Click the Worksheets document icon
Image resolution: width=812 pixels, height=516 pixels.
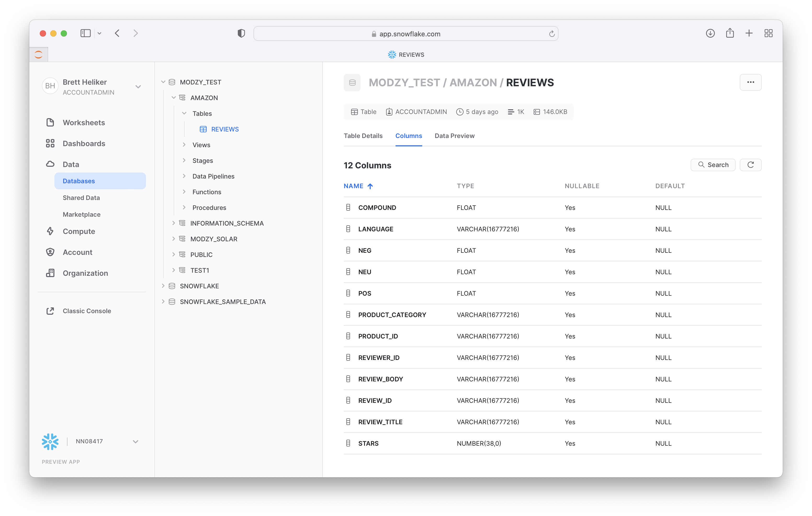pyautogui.click(x=50, y=123)
